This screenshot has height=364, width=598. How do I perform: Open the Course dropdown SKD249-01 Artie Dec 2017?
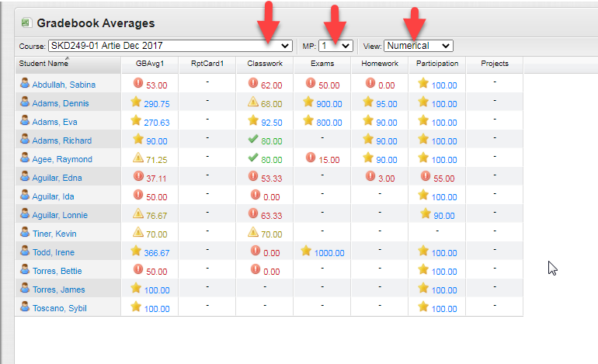coord(170,46)
